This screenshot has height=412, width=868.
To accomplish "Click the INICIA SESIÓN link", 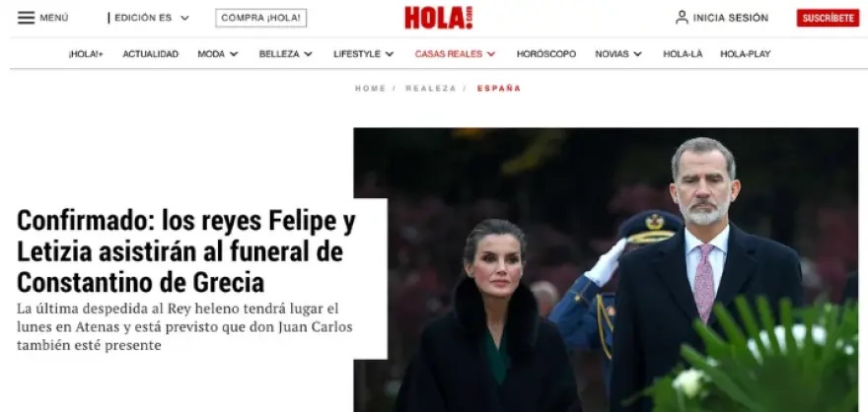I will pos(731,18).
